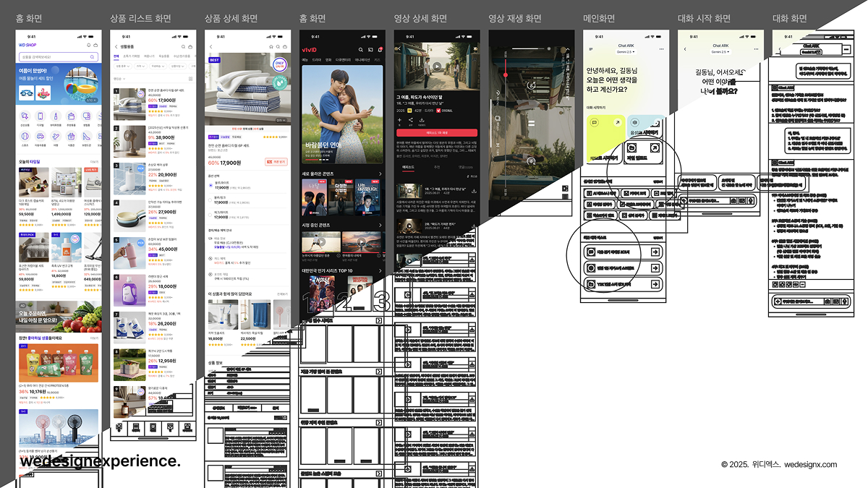Go back on the Chat ARK 대화 시작 screen
868x488 pixels.
click(685, 49)
